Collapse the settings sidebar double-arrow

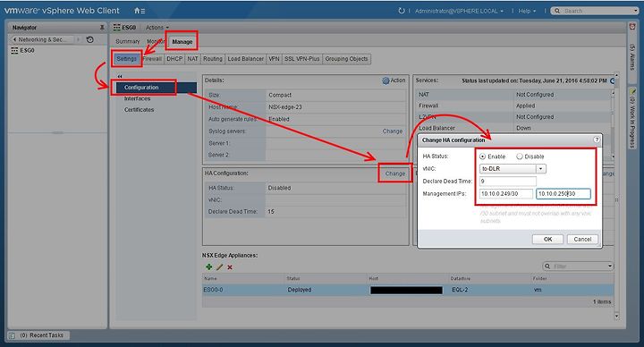[x=120, y=76]
